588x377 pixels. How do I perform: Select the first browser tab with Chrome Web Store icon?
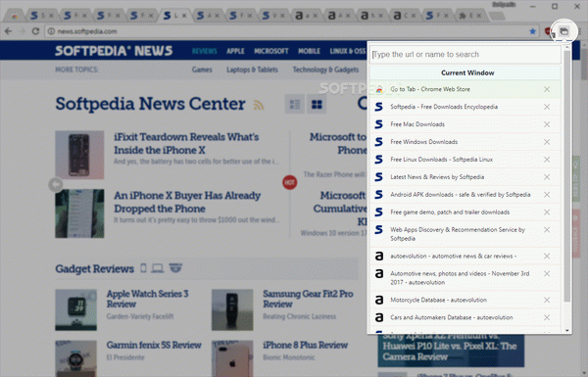(x=15, y=16)
